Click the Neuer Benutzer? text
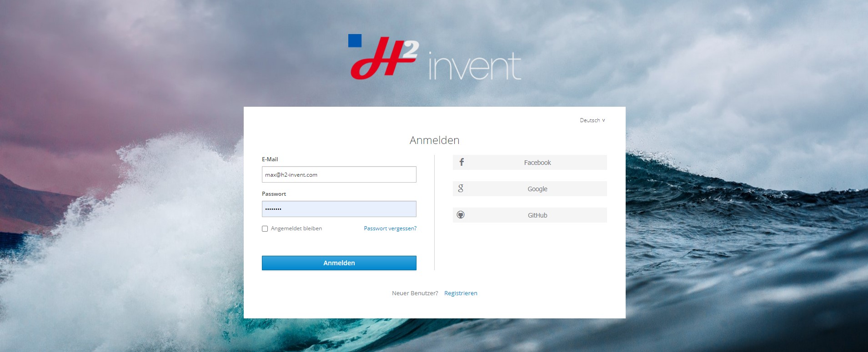The image size is (868, 352). click(x=415, y=293)
